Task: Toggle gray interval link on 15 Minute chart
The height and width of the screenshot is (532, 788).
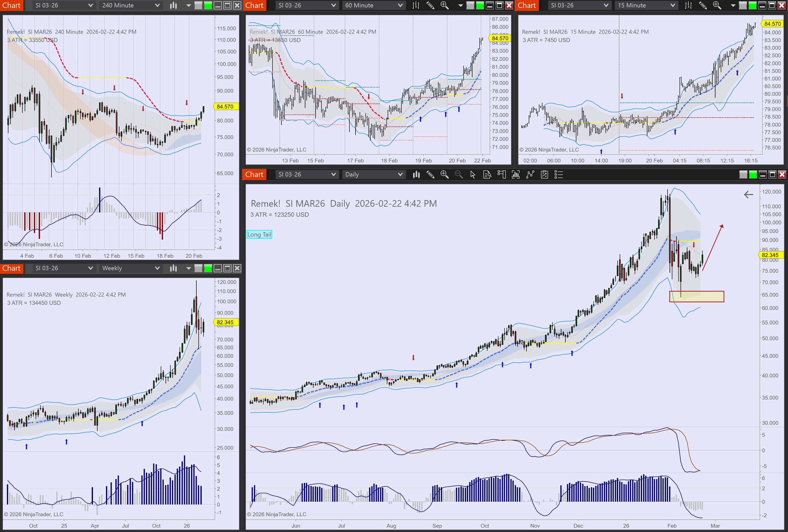Action: point(743,5)
